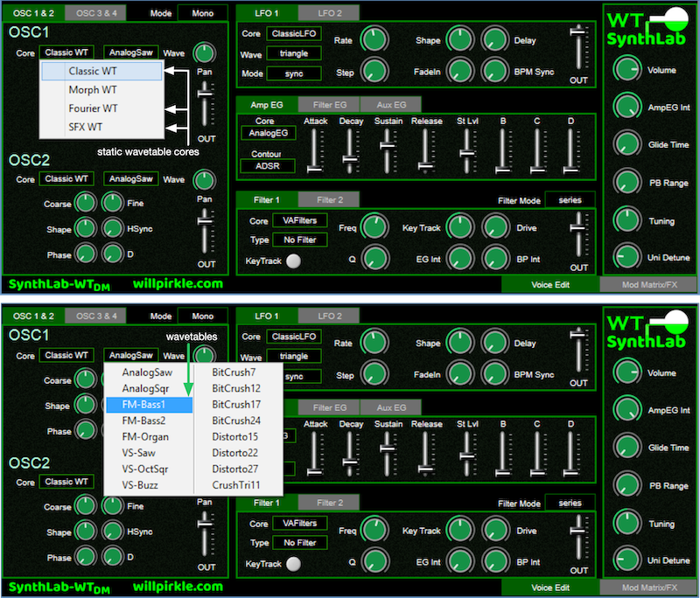
Task: Click willpirkle.com link in upper panel
Action: pos(178,283)
